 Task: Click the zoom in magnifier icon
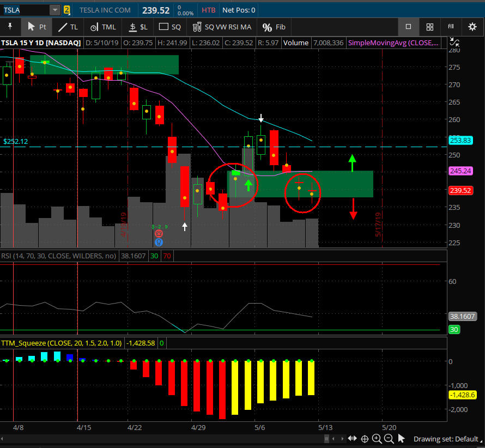pos(376,439)
